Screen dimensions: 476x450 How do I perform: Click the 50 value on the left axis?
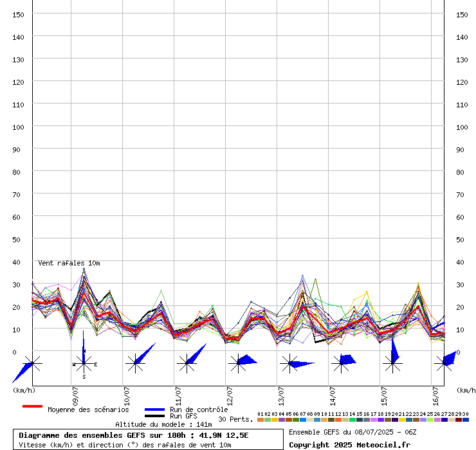pos(16,240)
